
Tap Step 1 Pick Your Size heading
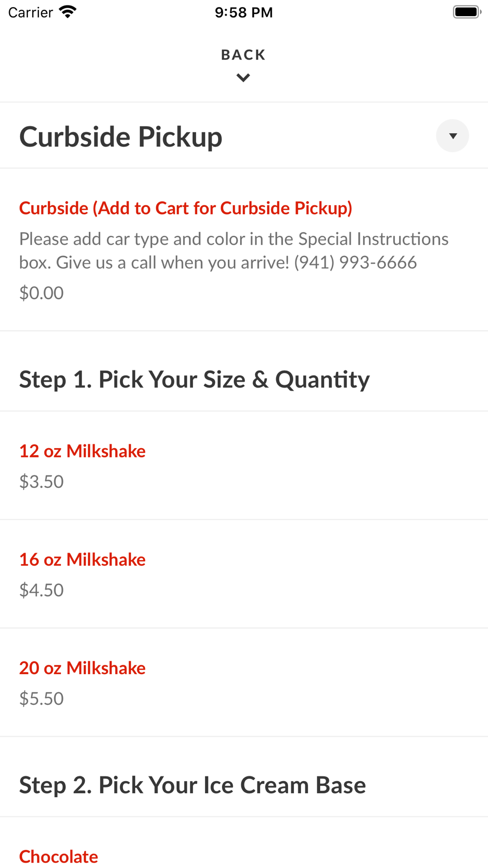tap(194, 379)
